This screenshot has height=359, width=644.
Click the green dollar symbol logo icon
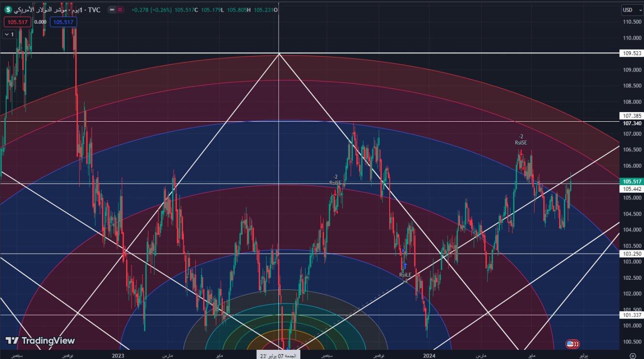(x=7, y=10)
